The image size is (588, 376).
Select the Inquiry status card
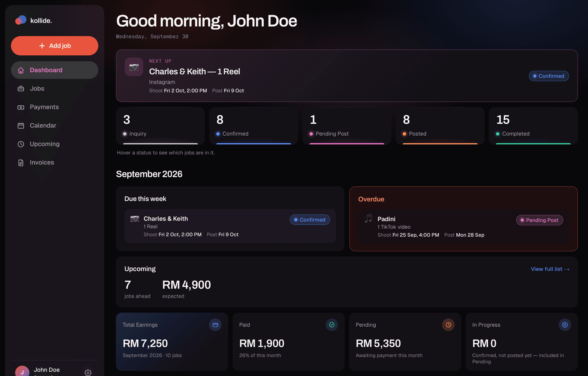click(x=160, y=126)
